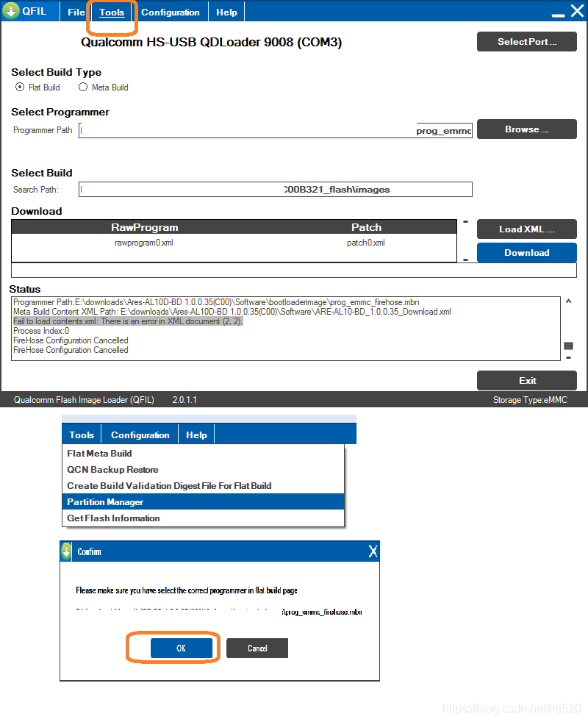Click the Exit button
588x722 pixels.
pos(527,380)
